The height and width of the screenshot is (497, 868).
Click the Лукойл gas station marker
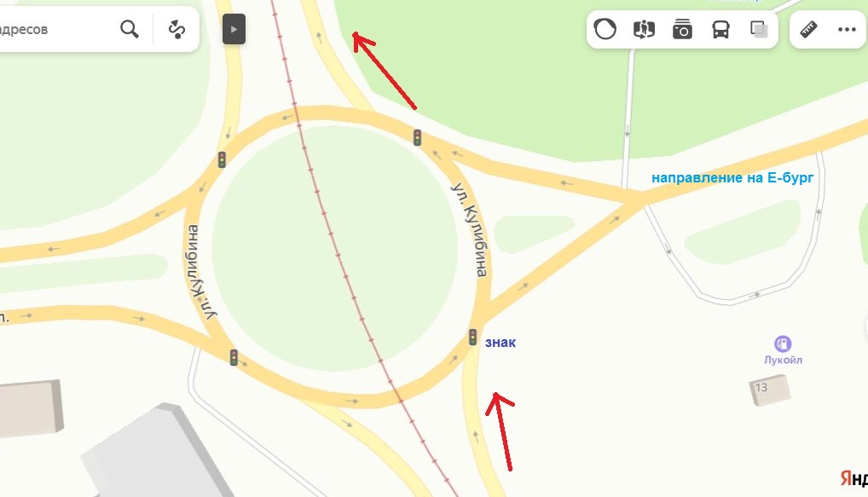(782, 344)
